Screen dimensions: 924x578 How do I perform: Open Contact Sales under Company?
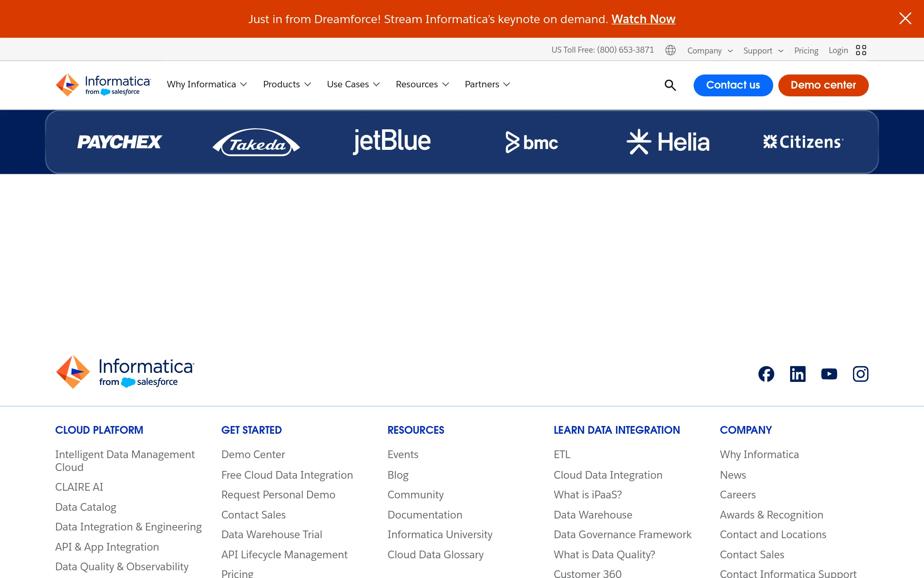(752, 554)
